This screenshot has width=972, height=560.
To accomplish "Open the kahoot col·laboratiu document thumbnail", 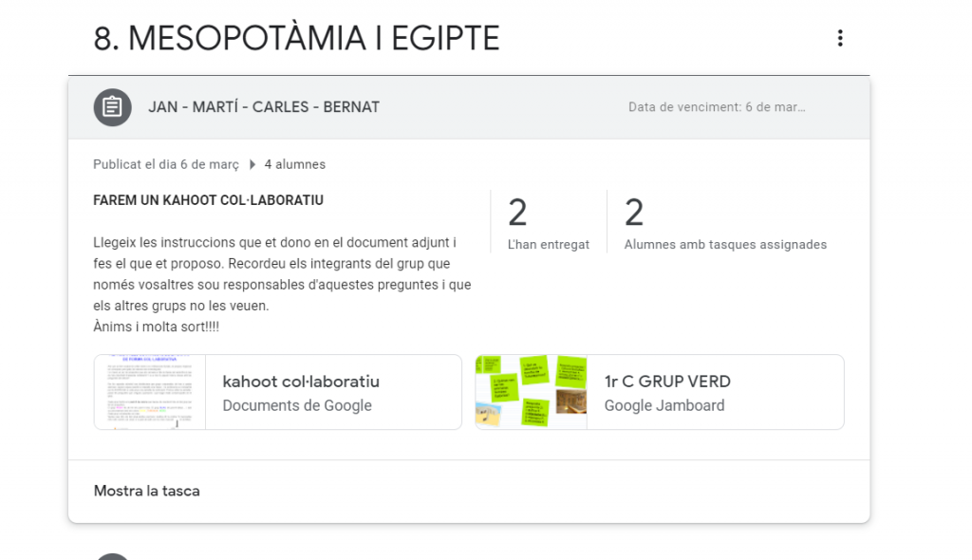I will [150, 392].
